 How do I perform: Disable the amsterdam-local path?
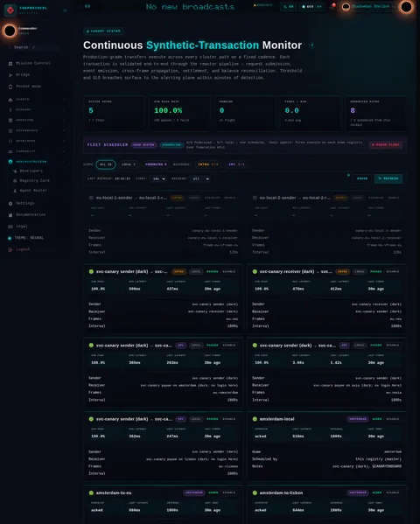pyautogui.click(x=393, y=419)
